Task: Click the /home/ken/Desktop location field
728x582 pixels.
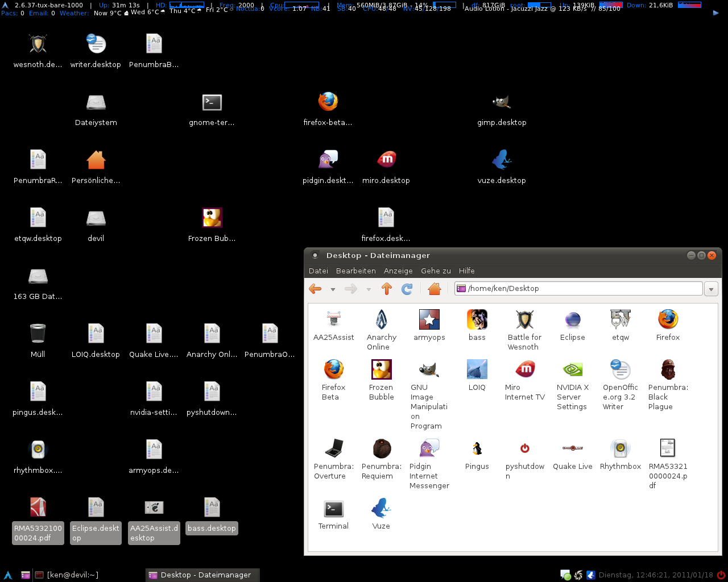Action: click(x=580, y=289)
